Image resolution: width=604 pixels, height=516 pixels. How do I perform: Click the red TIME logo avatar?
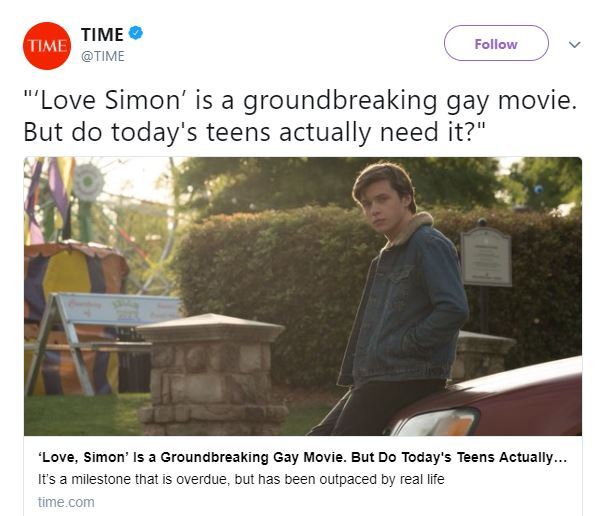[x=47, y=45]
